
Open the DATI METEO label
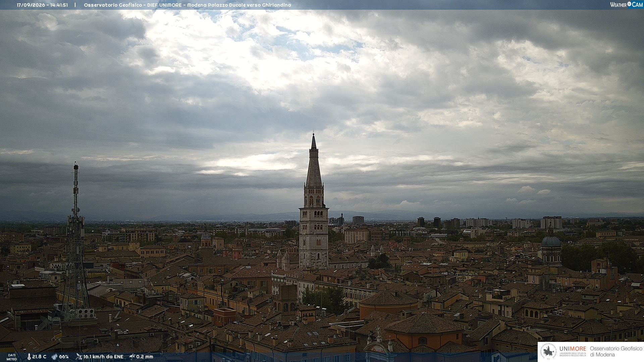pyautogui.click(x=12, y=357)
